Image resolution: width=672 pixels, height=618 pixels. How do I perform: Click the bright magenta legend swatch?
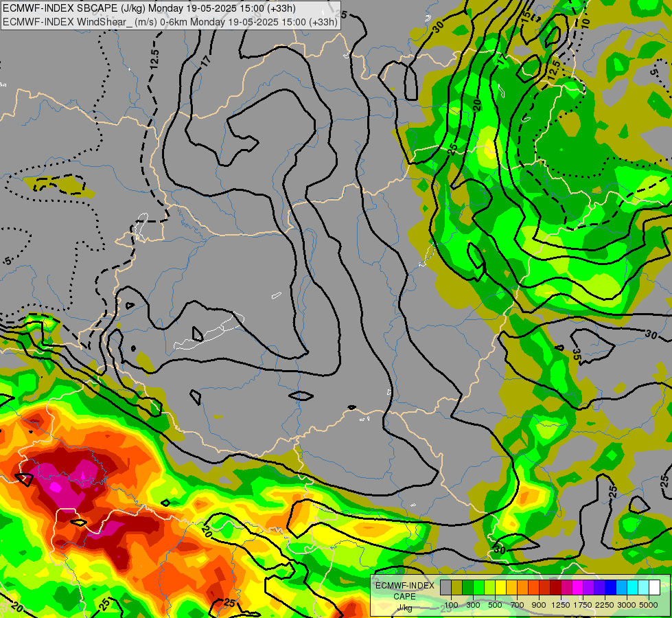(578, 588)
